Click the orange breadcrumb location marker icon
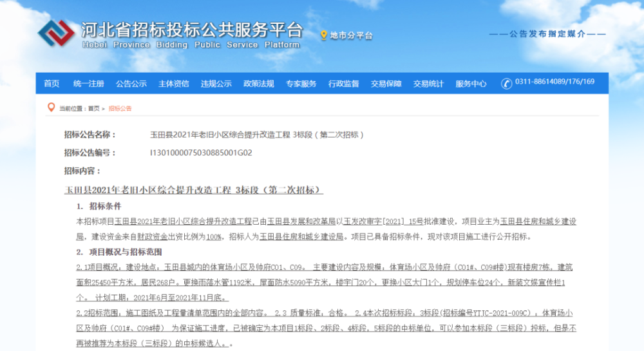 click(50, 108)
